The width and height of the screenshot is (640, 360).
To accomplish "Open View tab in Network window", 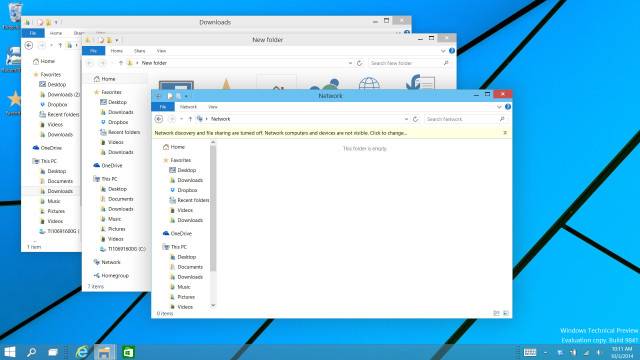I will point(213,107).
